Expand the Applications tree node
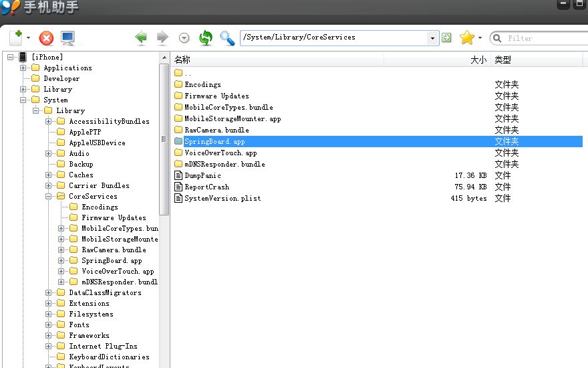The width and height of the screenshot is (588, 368). point(24,68)
